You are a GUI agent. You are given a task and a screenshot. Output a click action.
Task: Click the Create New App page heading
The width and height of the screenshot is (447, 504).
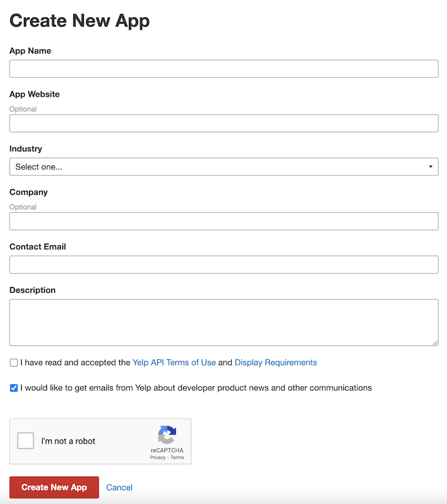[x=79, y=20]
